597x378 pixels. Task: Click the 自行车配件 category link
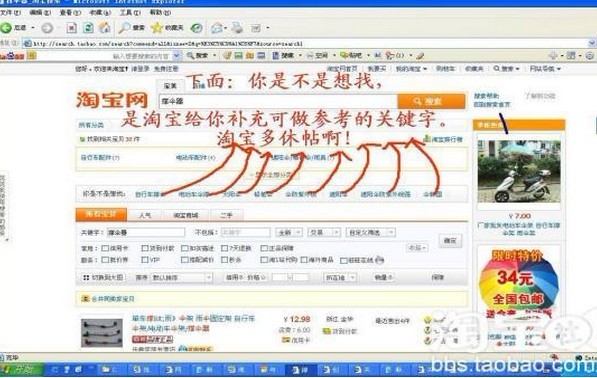100,158
